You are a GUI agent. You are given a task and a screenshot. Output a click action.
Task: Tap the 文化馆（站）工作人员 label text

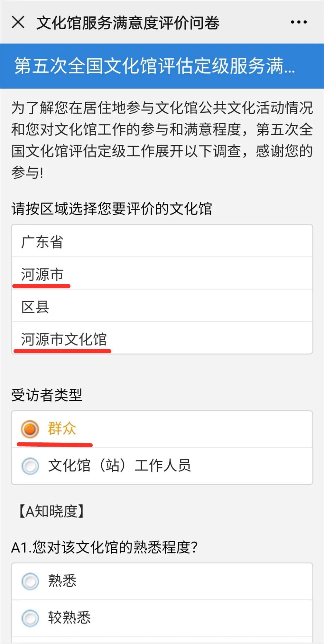click(x=119, y=466)
